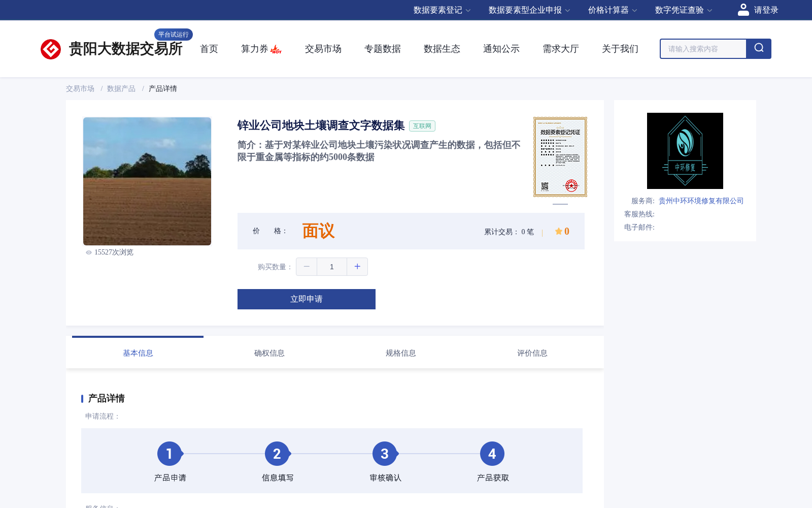Expand the 数据要素登记 dropdown
The height and width of the screenshot is (508, 812).
442,10
